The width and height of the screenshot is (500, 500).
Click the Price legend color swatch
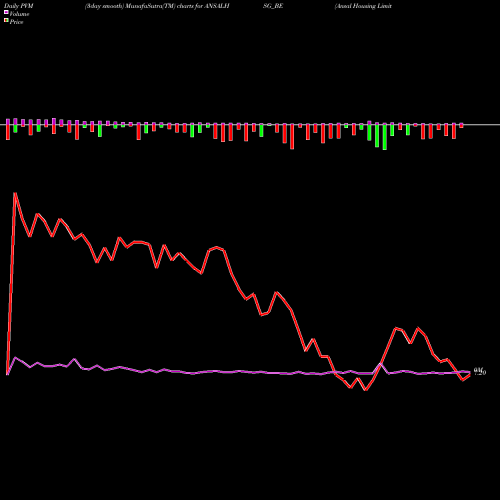coord(6,20)
